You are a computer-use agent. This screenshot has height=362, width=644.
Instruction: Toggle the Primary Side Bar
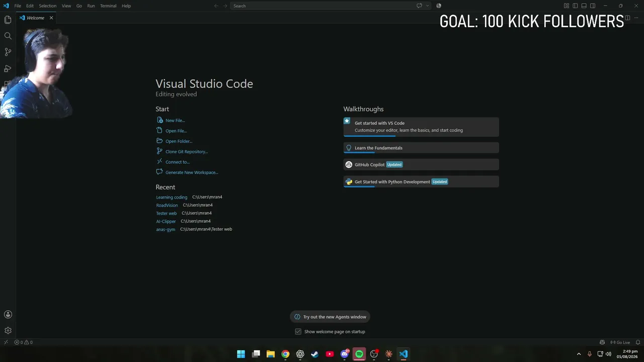(575, 6)
